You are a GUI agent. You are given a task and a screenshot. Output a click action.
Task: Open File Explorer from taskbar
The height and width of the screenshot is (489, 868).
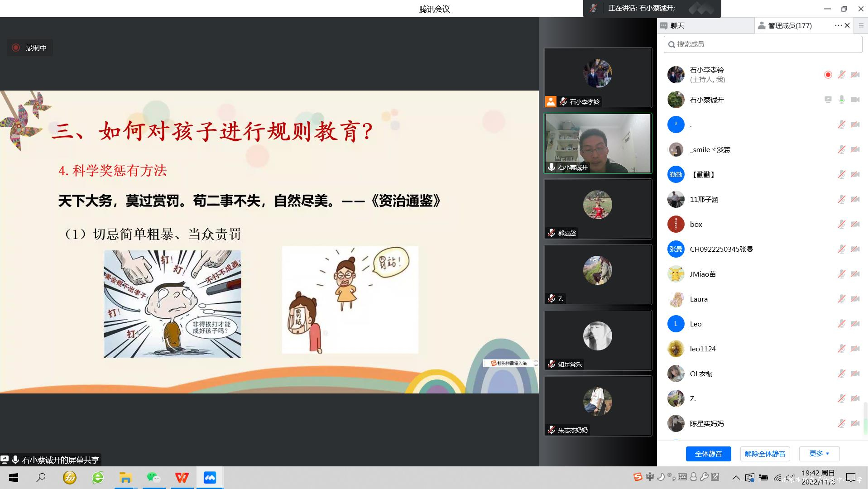point(125,478)
